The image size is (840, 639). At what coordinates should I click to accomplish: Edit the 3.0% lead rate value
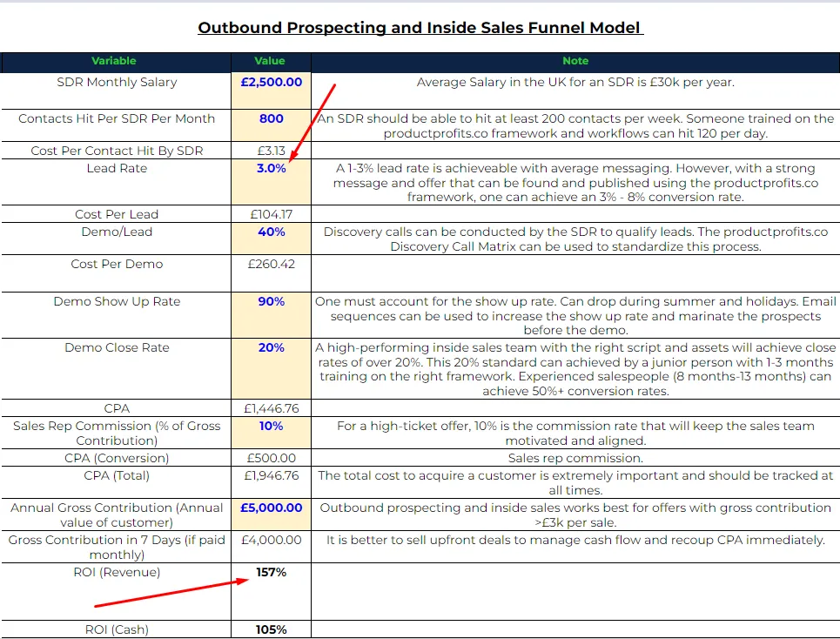tap(271, 182)
